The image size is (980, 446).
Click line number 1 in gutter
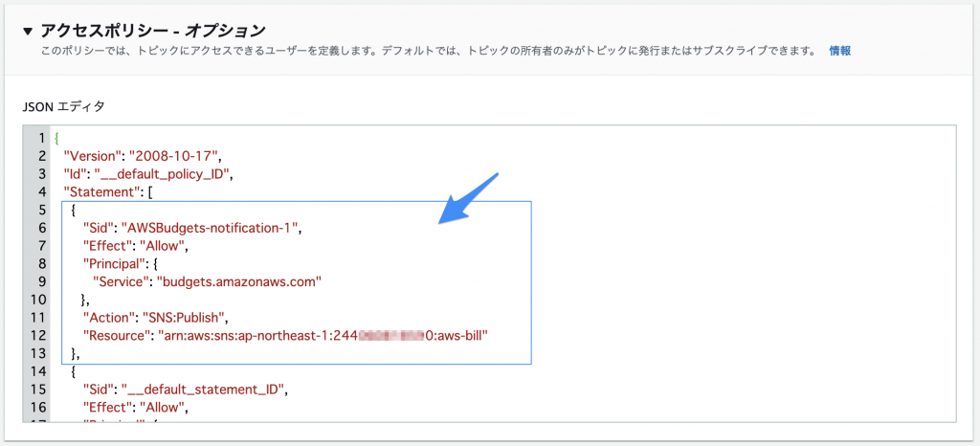click(x=42, y=138)
